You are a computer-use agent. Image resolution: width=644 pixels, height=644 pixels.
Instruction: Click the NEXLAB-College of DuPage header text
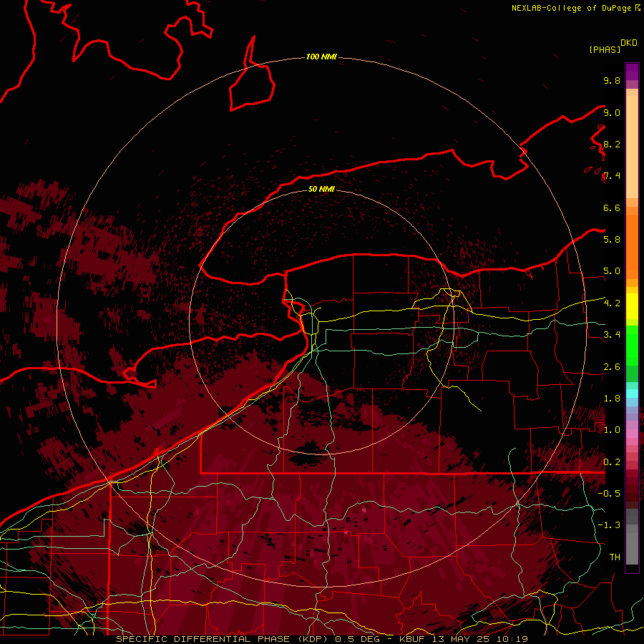point(572,8)
